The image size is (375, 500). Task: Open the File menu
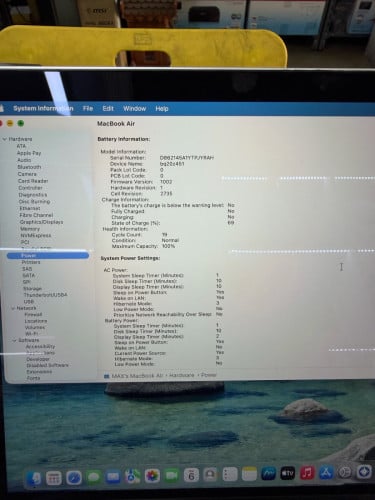coord(88,108)
